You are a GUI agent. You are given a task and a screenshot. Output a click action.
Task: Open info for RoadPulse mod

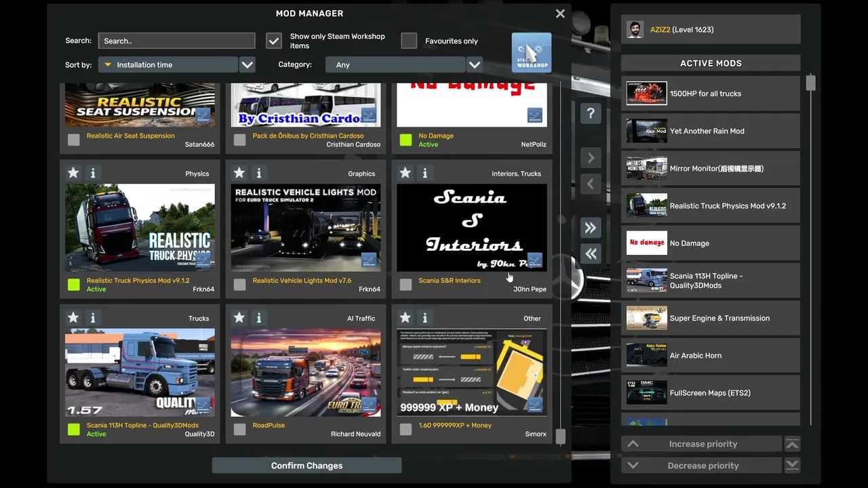pos(258,317)
